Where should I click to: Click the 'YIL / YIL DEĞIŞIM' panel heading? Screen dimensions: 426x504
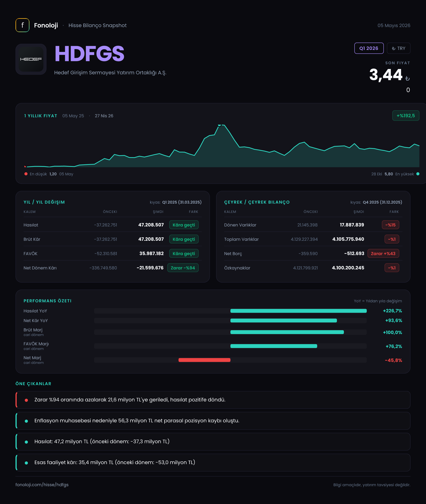44,202
